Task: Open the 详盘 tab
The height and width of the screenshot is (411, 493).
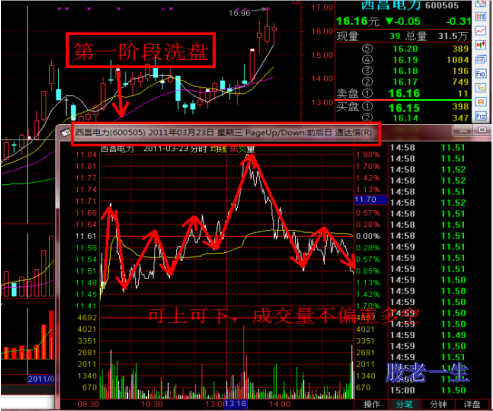Action: coord(472,404)
